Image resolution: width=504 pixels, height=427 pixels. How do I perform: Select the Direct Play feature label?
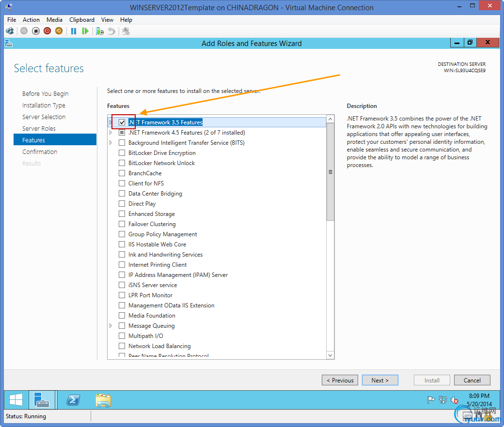coord(142,204)
